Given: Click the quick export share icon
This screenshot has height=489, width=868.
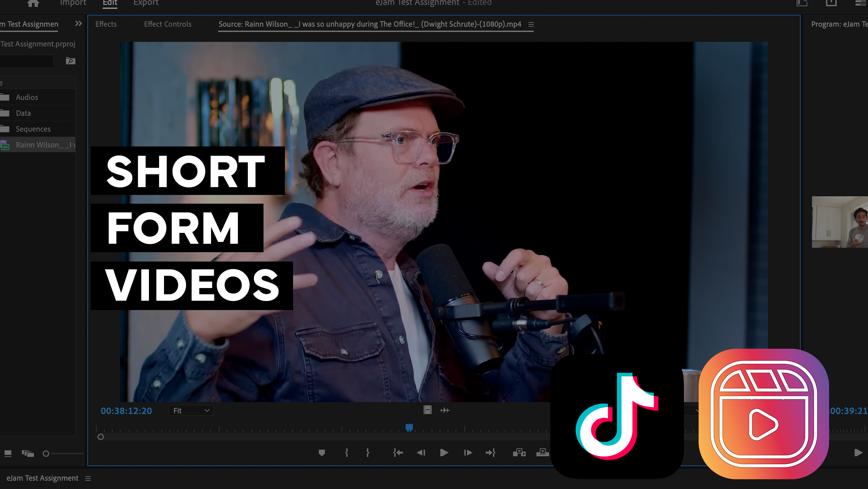Looking at the screenshot, I should click(831, 3).
